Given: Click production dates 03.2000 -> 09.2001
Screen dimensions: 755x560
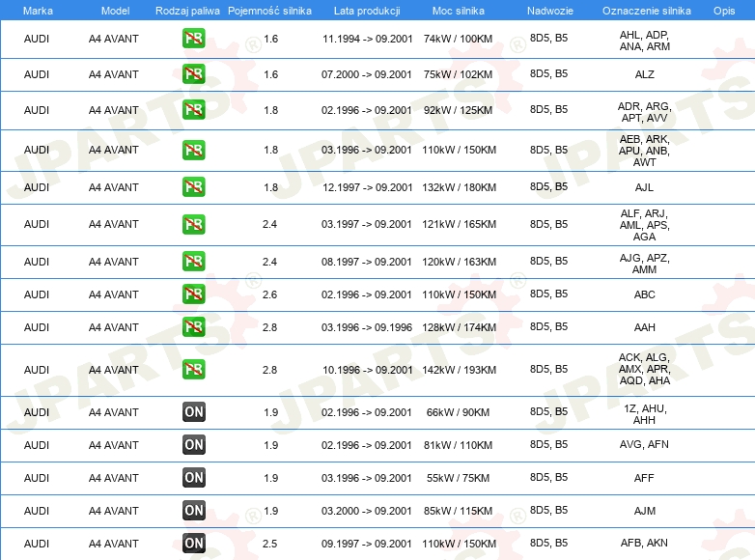Looking at the screenshot, I should [367, 511].
